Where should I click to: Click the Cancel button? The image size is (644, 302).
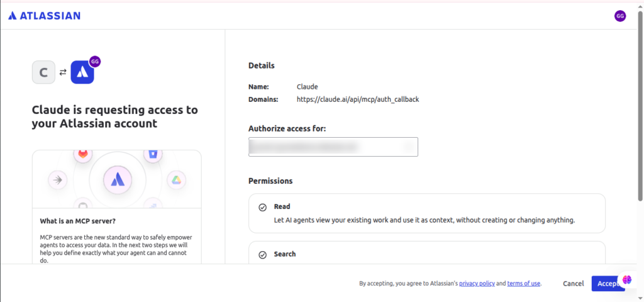click(574, 284)
